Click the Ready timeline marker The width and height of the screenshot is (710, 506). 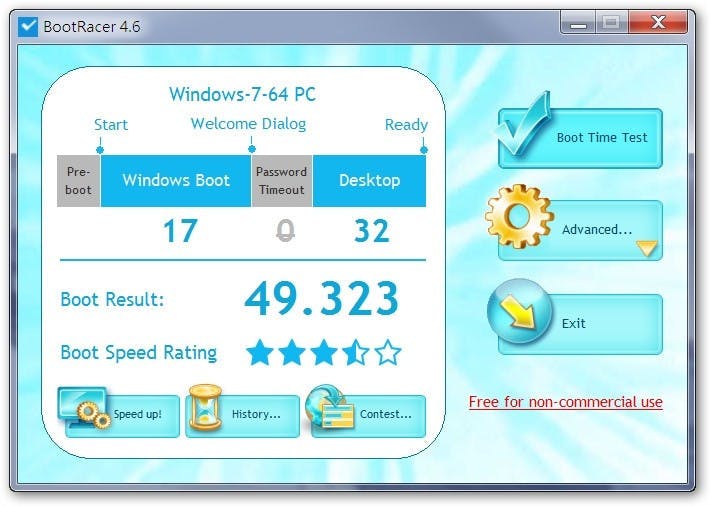point(423,149)
